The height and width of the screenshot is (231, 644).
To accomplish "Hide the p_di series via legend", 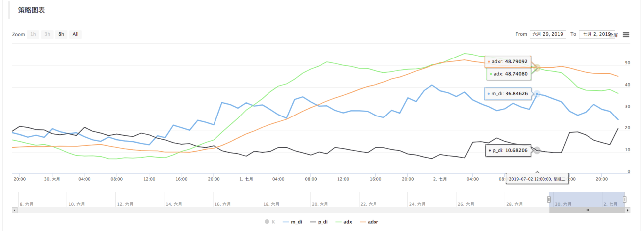I will point(319,222).
